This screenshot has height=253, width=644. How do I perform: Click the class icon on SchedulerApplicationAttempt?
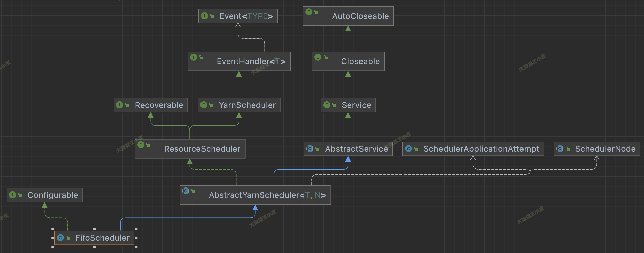click(409, 149)
